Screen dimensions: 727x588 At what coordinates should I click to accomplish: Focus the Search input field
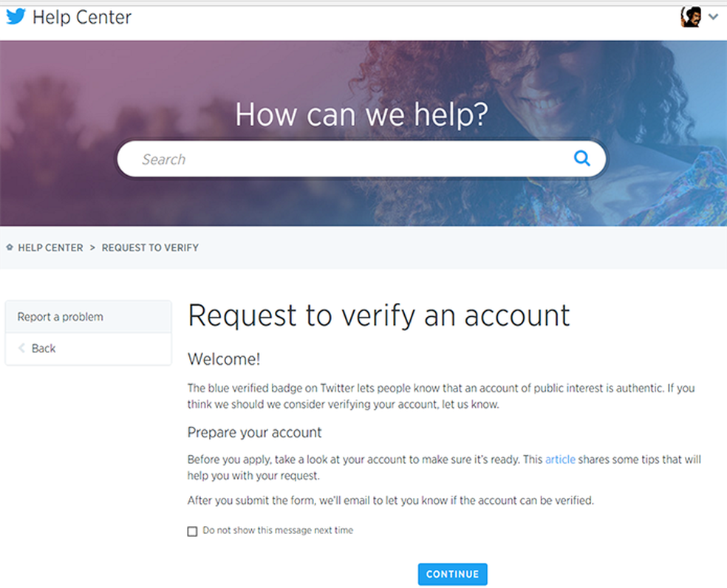[347, 159]
